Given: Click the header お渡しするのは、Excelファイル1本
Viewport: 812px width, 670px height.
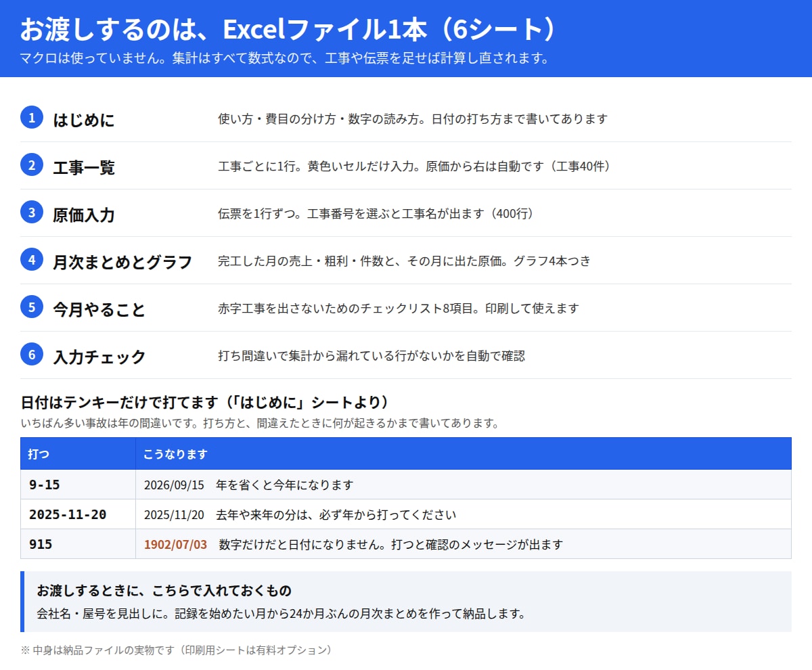Looking at the screenshot, I should (x=289, y=29).
